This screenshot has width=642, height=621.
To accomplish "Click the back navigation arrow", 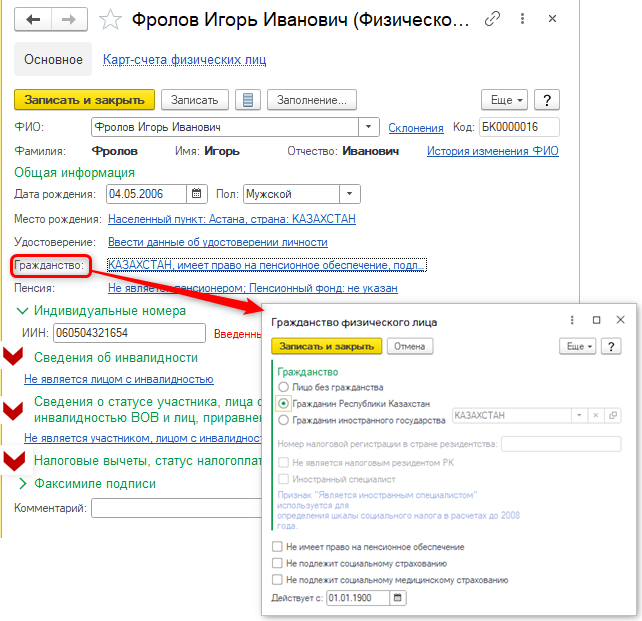I will tap(34, 19).
